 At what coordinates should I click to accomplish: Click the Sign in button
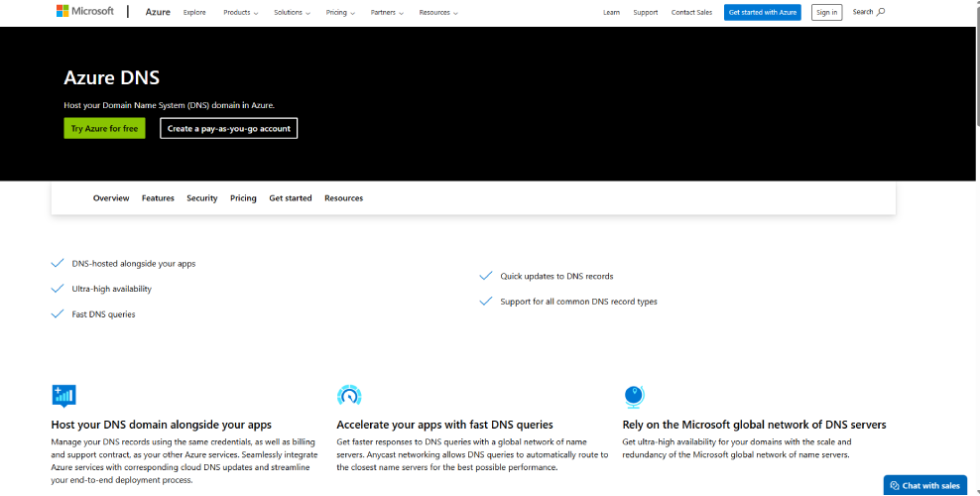tap(825, 12)
